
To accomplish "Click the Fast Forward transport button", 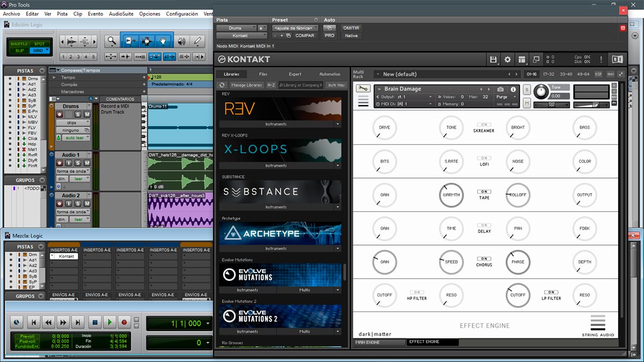I will pyautogui.click(x=63, y=322).
